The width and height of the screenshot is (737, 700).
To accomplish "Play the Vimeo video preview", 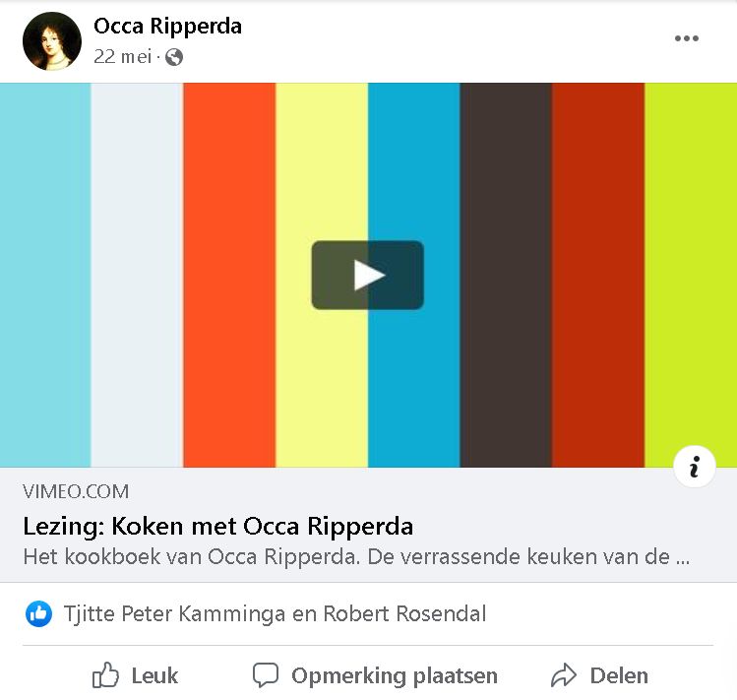I will pyautogui.click(x=368, y=276).
